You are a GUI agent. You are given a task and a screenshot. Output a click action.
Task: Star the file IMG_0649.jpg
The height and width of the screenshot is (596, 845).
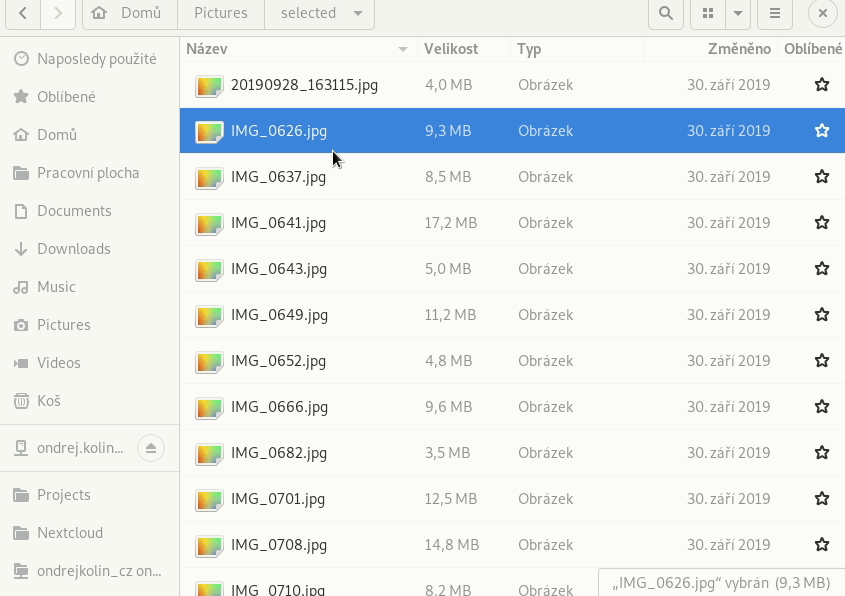822,315
